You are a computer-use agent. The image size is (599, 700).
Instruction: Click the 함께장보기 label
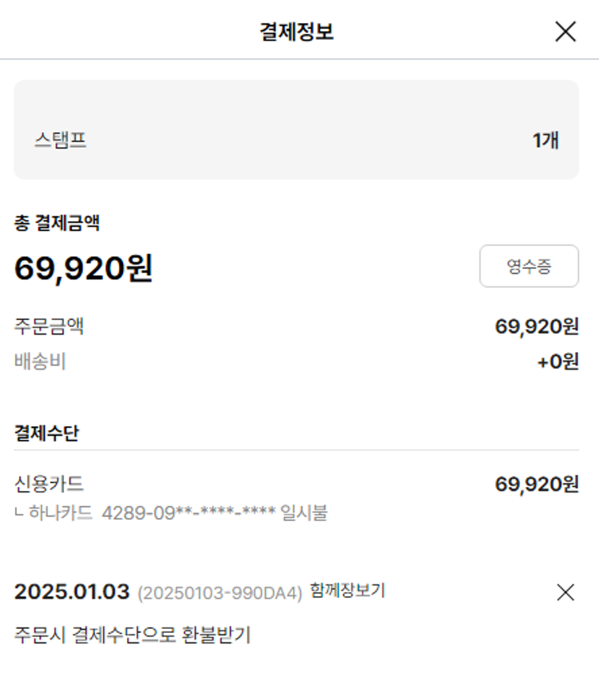point(347,591)
